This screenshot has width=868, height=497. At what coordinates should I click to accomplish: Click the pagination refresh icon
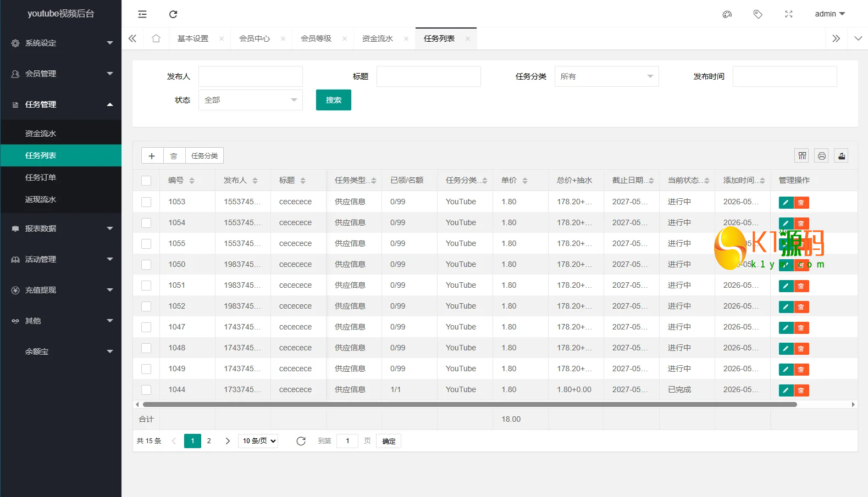pos(301,441)
